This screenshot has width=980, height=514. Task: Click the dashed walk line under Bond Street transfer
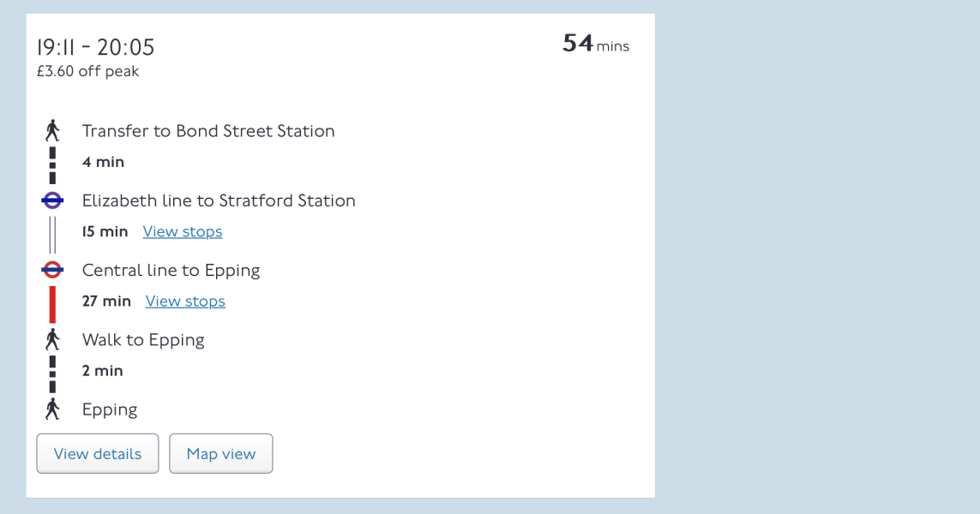click(x=52, y=164)
